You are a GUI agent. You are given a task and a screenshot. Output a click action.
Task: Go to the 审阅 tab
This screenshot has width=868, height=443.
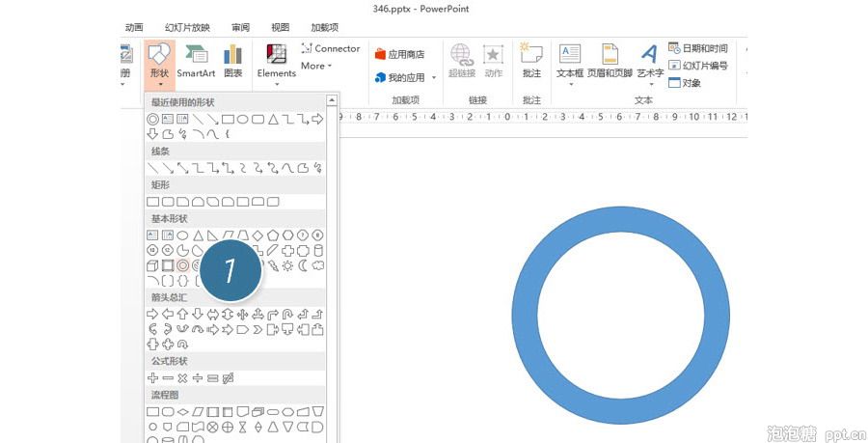coord(240,27)
